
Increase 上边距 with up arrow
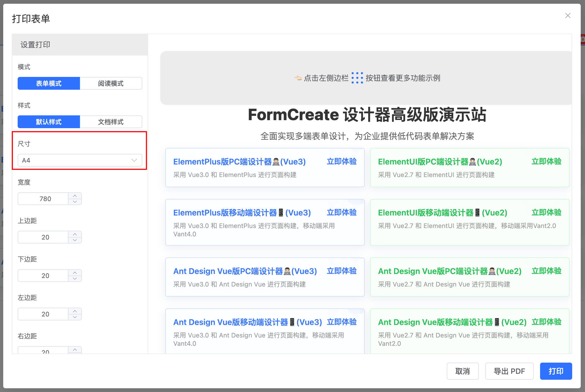75,234
